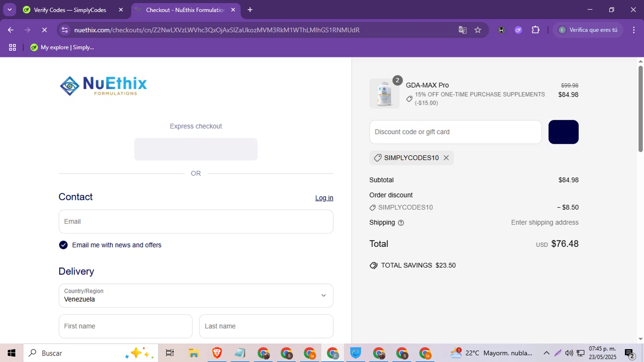Open a new browser tab
Screen dimensions: 644x362
click(250, 10)
